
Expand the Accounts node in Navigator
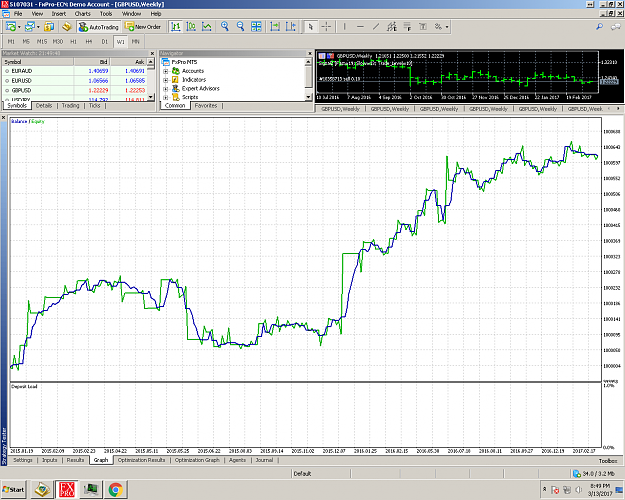coord(165,71)
